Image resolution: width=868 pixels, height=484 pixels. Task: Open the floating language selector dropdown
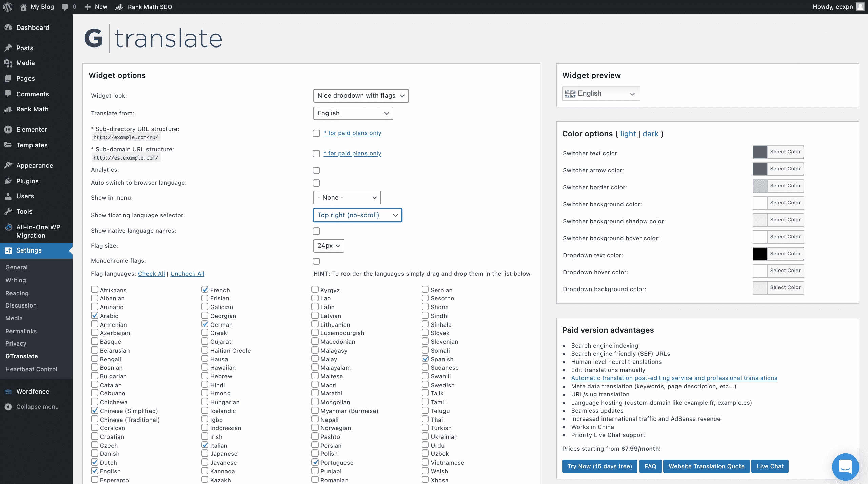click(357, 215)
